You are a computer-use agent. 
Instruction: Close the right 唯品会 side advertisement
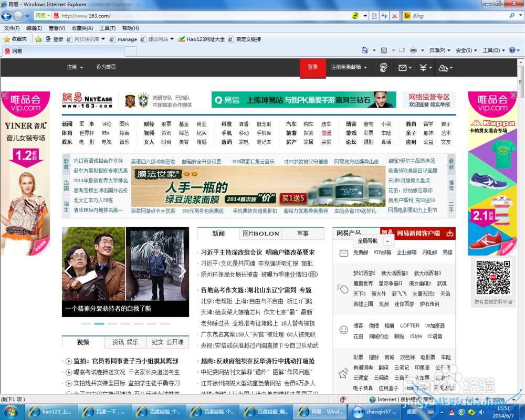click(513, 95)
